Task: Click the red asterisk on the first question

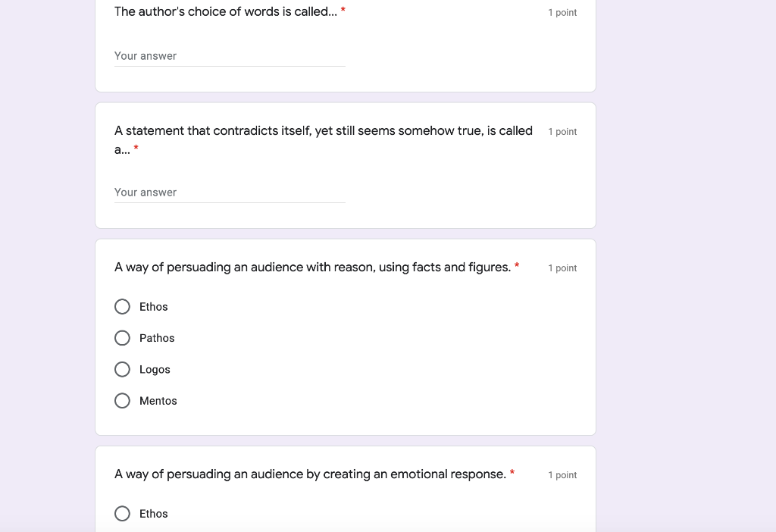Action: (x=343, y=10)
